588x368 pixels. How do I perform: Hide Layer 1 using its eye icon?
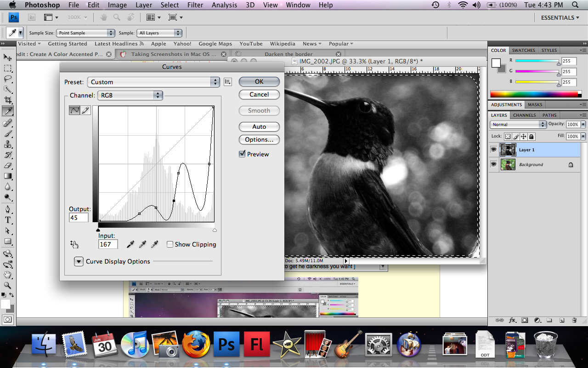coord(494,149)
